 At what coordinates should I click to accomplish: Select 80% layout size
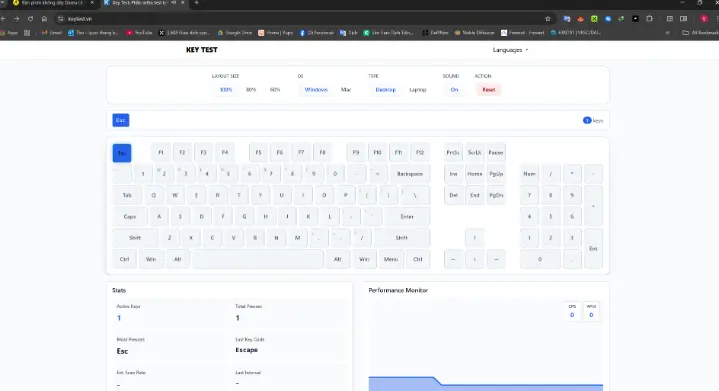pyautogui.click(x=251, y=90)
